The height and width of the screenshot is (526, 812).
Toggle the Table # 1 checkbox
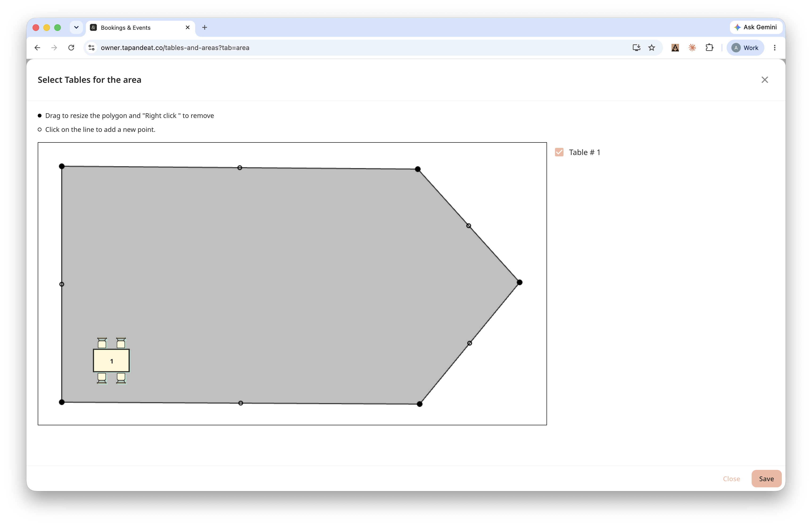(559, 152)
